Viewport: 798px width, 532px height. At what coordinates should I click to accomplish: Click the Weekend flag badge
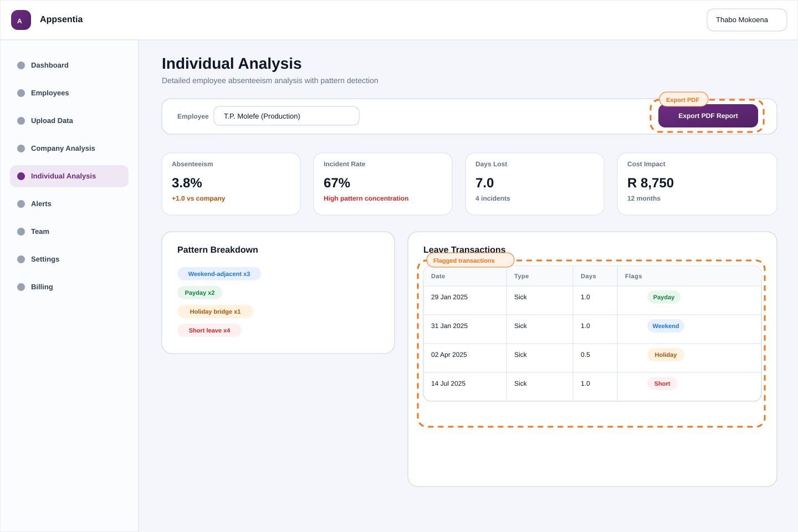tap(666, 326)
